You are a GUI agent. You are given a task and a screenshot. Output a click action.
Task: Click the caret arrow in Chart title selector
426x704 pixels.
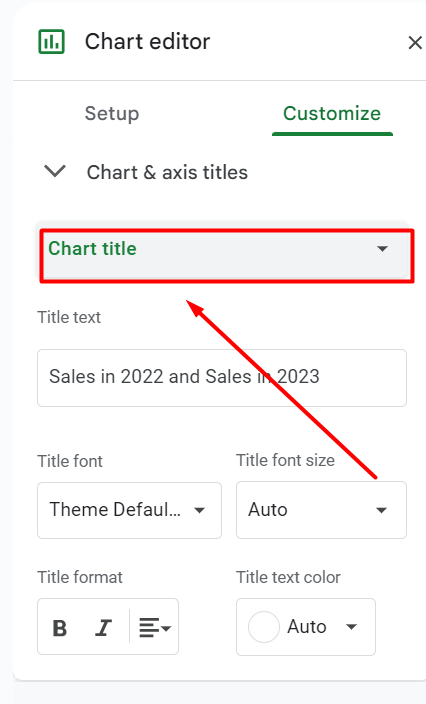pyautogui.click(x=382, y=249)
